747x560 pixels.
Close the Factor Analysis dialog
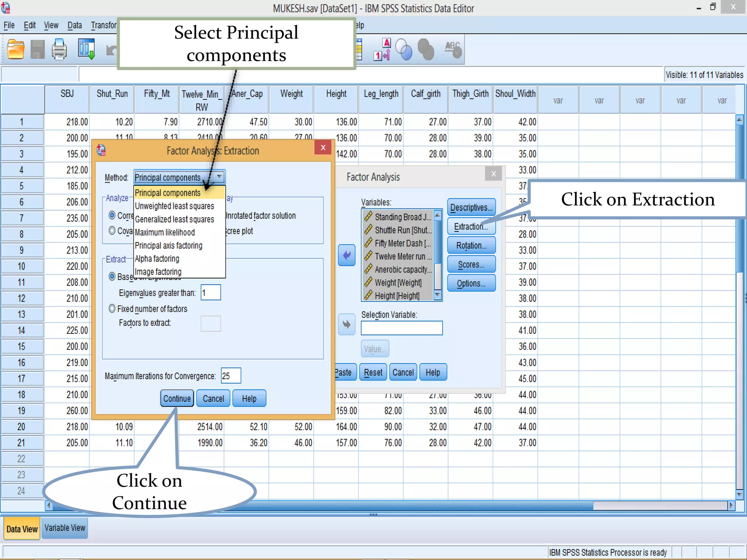[x=494, y=174]
